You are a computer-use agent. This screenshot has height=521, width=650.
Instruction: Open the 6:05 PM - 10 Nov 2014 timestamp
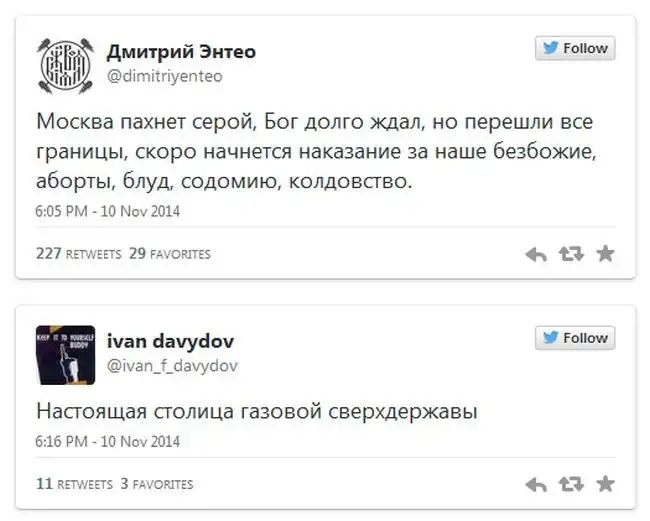[108, 211]
